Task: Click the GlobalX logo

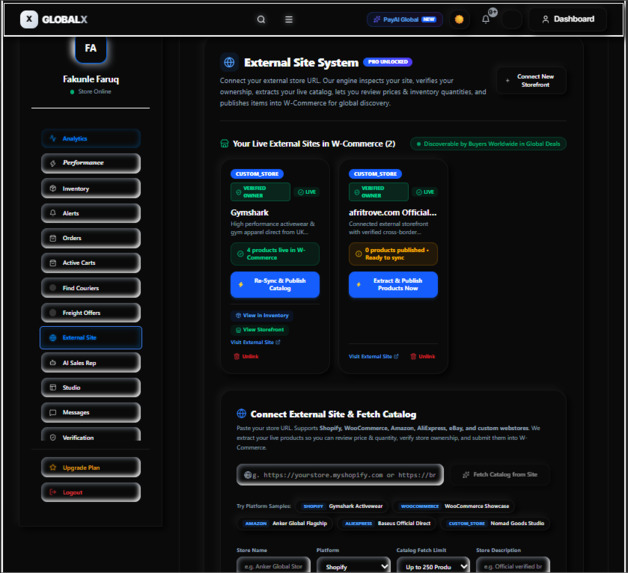Action: (54, 19)
